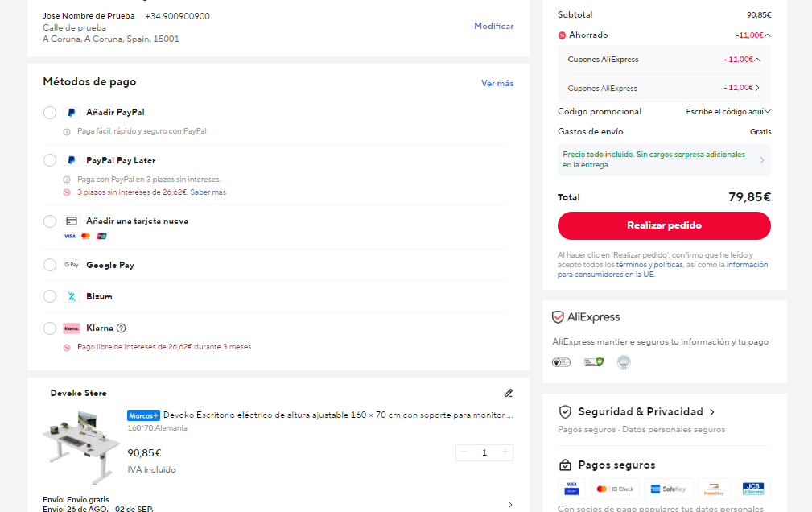Open términos y políticas link
This screenshot has width=812, height=512.
pyautogui.click(x=649, y=265)
